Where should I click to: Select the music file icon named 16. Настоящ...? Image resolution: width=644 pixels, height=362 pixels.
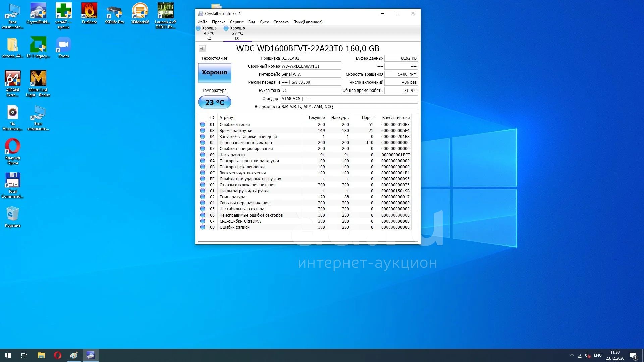[12, 117]
